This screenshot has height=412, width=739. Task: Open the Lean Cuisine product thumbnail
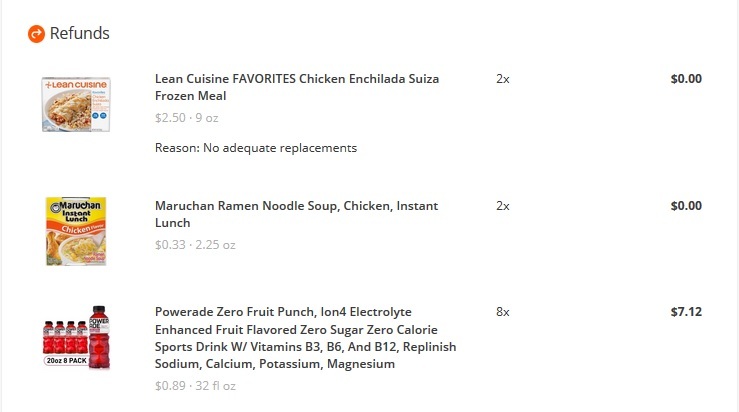click(76, 104)
